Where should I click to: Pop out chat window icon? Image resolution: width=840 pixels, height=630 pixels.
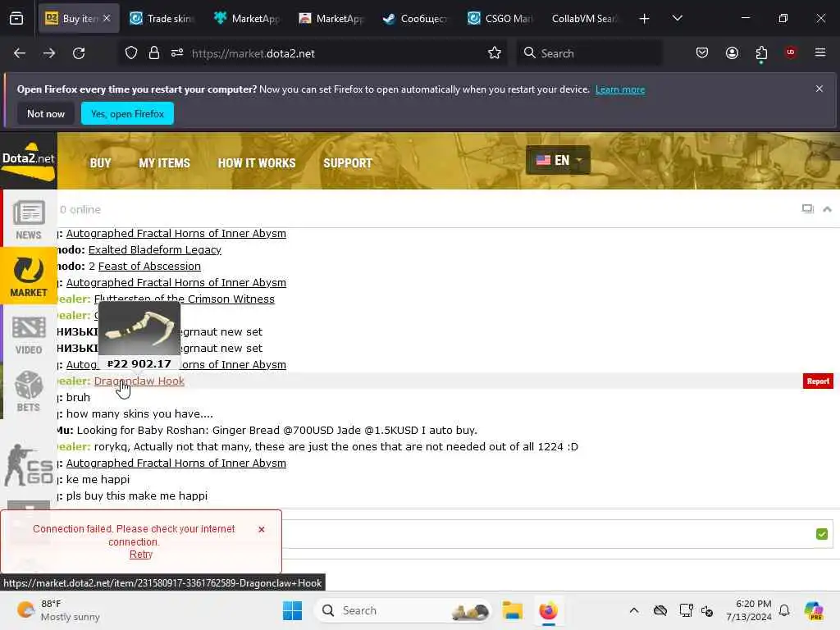coord(807,209)
